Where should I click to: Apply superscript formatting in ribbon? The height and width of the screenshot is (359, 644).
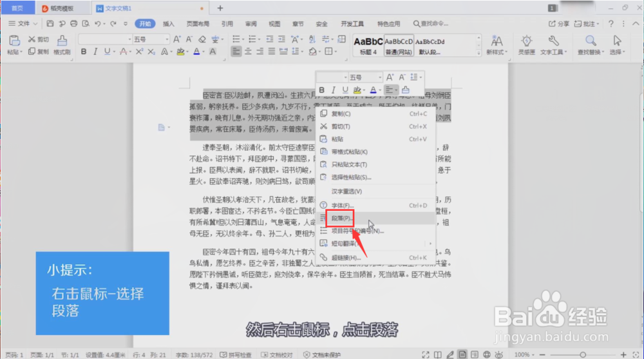tap(140, 52)
